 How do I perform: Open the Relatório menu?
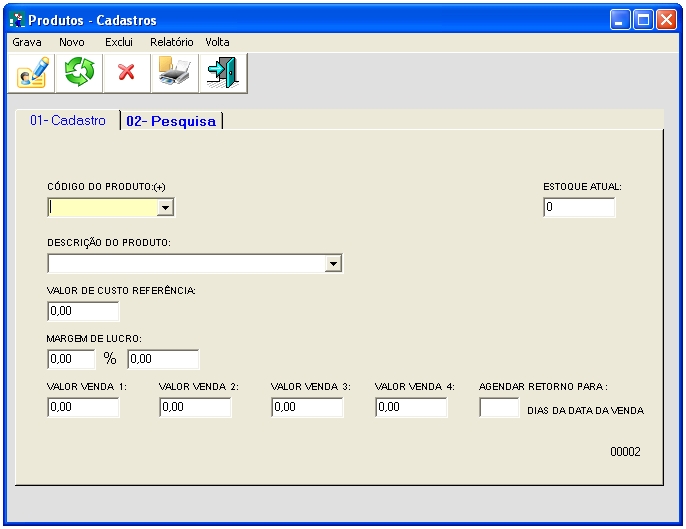(172, 43)
